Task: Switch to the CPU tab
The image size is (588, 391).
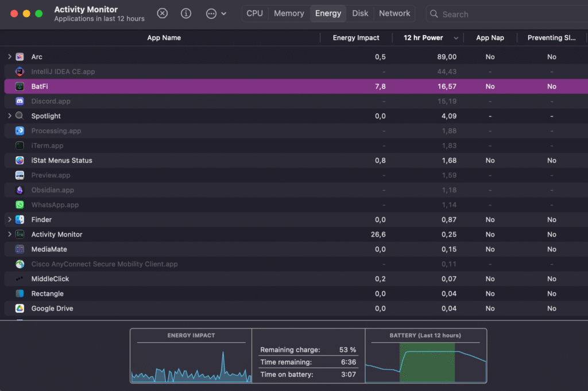Action: click(x=254, y=14)
